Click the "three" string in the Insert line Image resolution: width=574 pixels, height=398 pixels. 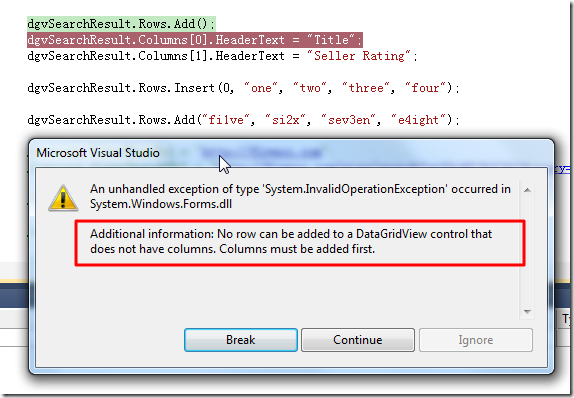point(366,88)
